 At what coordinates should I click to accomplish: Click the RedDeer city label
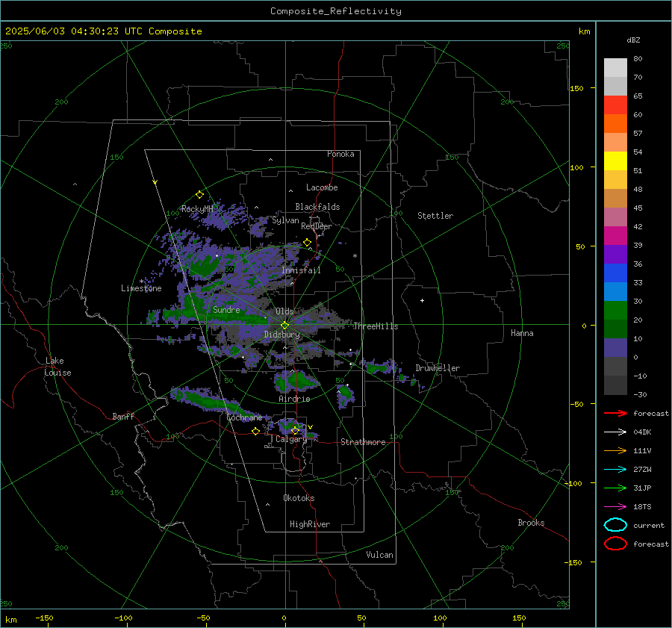click(x=317, y=226)
